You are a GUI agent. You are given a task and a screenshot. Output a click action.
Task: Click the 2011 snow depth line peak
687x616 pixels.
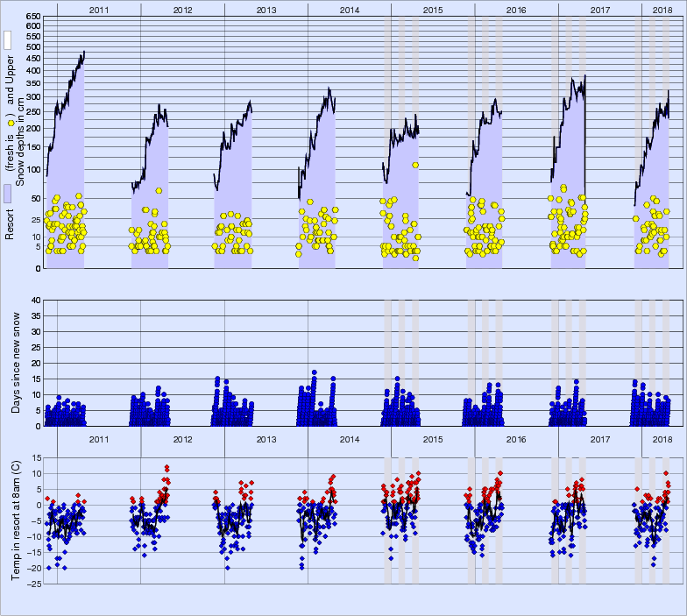(84, 52)
